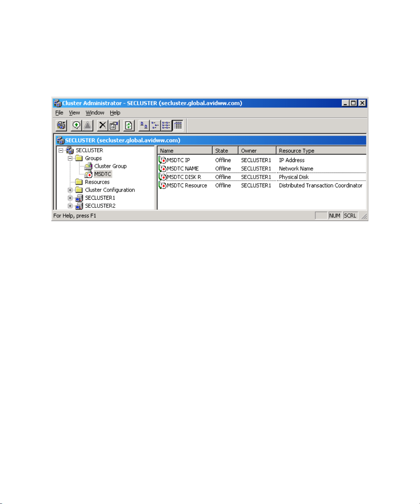Click the Distributed Transaction Coordinator cell
The width and height of the screenshot is (420, 504).
click(321, 186)
